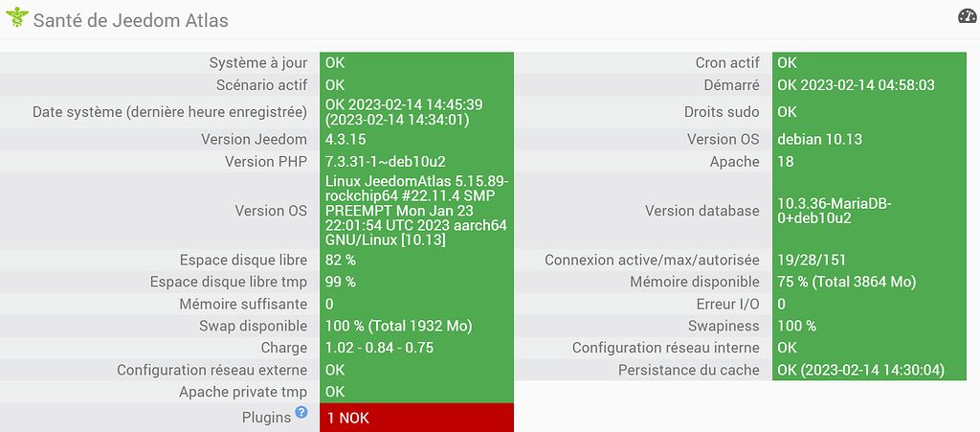Click the red 1 NOK plugins status cell
The image size is (980, 432).
point(416,418)
